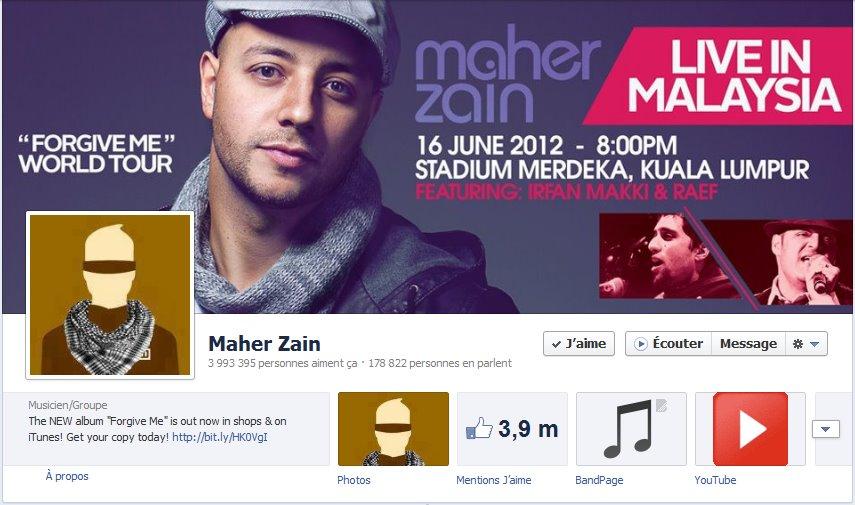Click the Photos label link
Screen dimensions: 855x505
pyautogui.click(x=353, y=480)
